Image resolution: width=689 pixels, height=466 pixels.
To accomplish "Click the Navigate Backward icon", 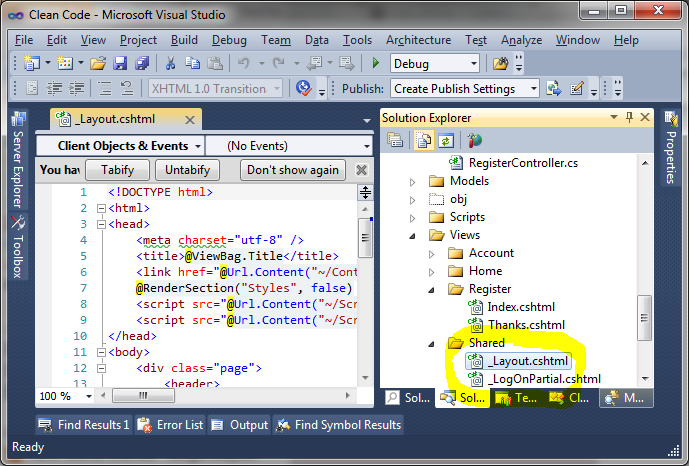I will 314,64.
